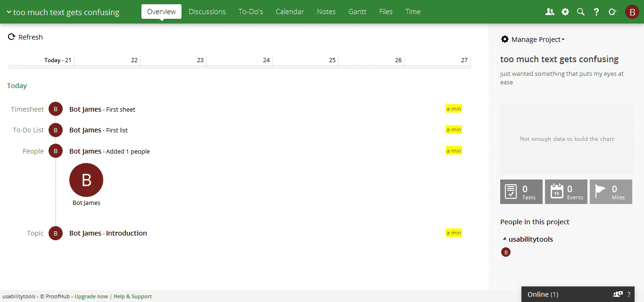Open the people management icon in header
644x302 pixels.
coord(550,12)
